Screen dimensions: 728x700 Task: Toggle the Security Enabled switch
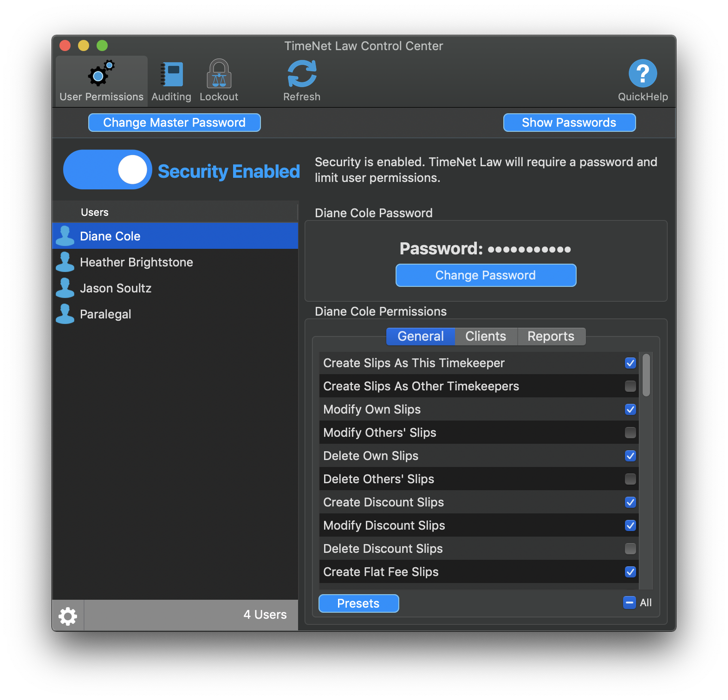[108, 169]
